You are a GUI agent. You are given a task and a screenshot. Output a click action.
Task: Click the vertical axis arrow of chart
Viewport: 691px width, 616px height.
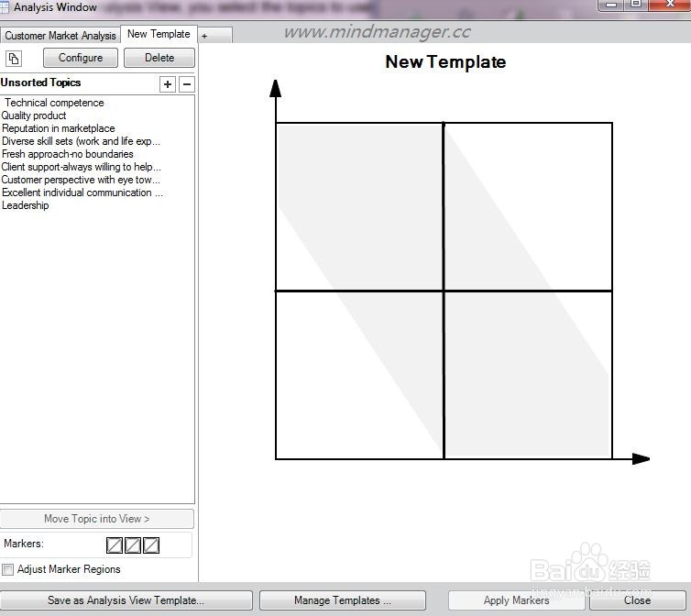point(276,88)
